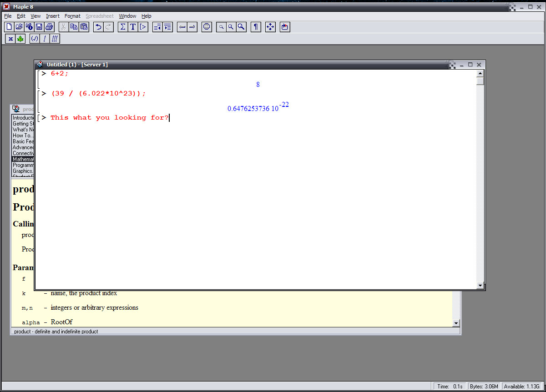Open an existing worksheet with folder icon

click(x=19, y=27)
